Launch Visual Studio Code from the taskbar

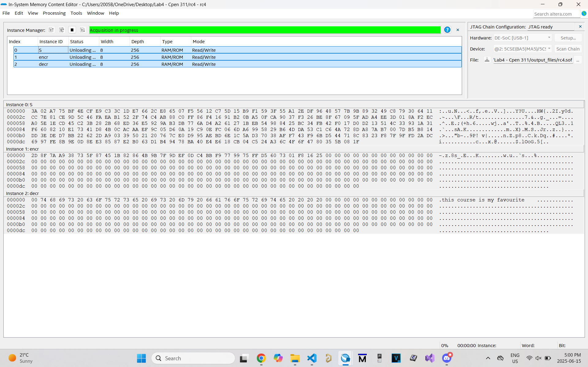tap(312, 358)
